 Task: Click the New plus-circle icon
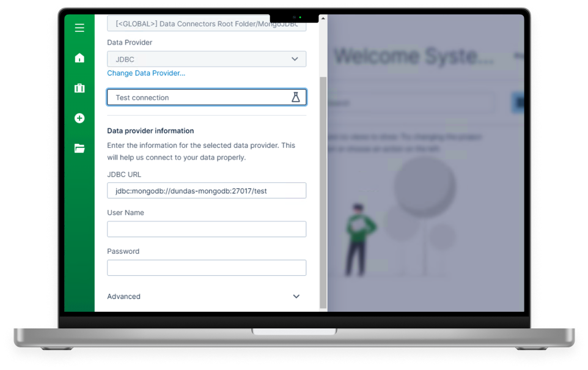79,118
